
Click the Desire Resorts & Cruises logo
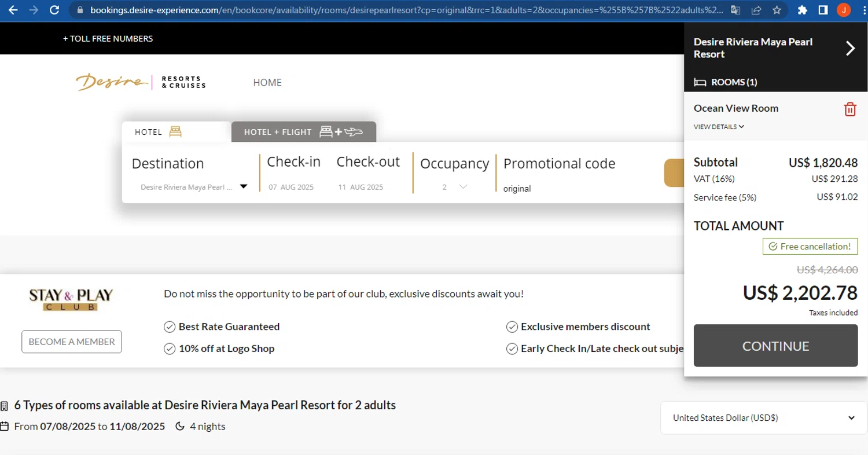point(141,82)
